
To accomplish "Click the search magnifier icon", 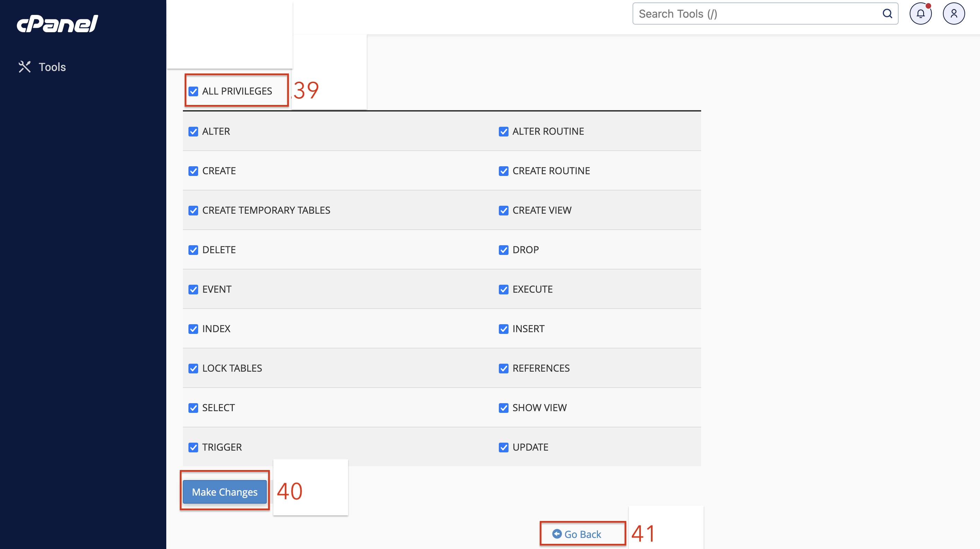I will [887, 14].
